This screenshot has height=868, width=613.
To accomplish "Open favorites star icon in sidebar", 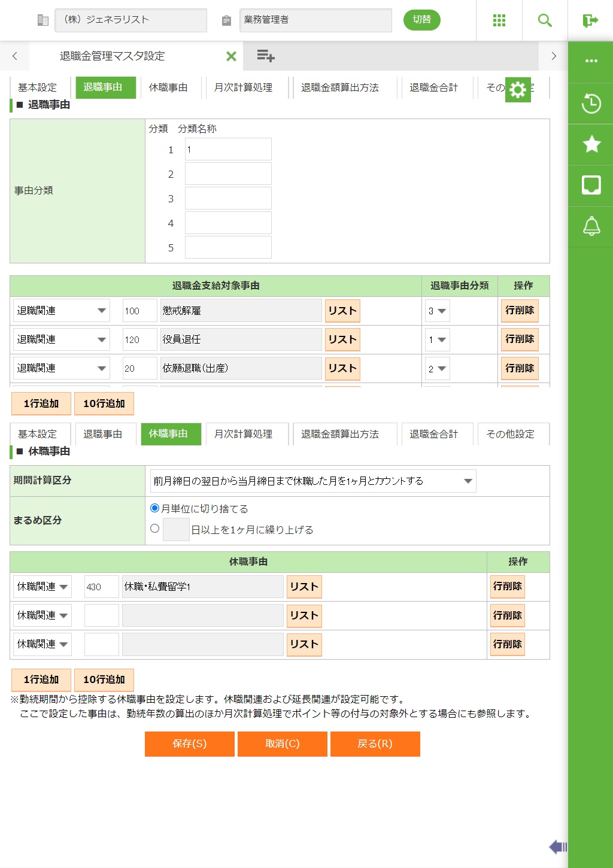I will point(591,144).
